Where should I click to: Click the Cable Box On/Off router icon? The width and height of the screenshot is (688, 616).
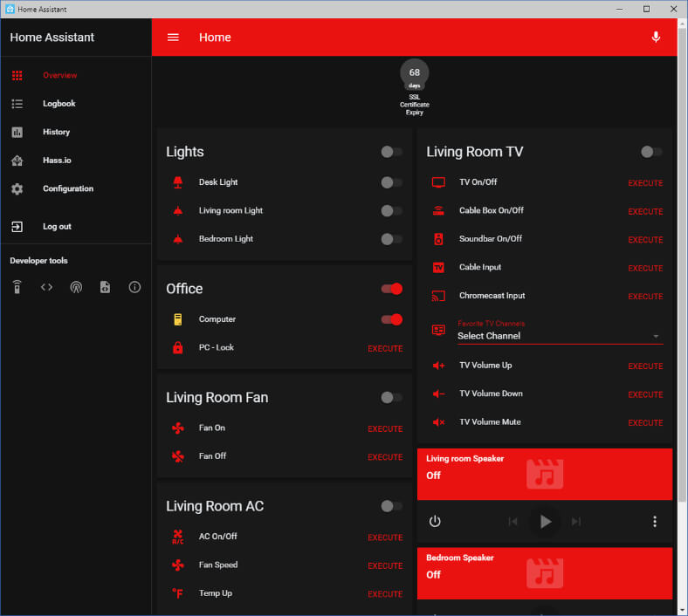[438, 210]
